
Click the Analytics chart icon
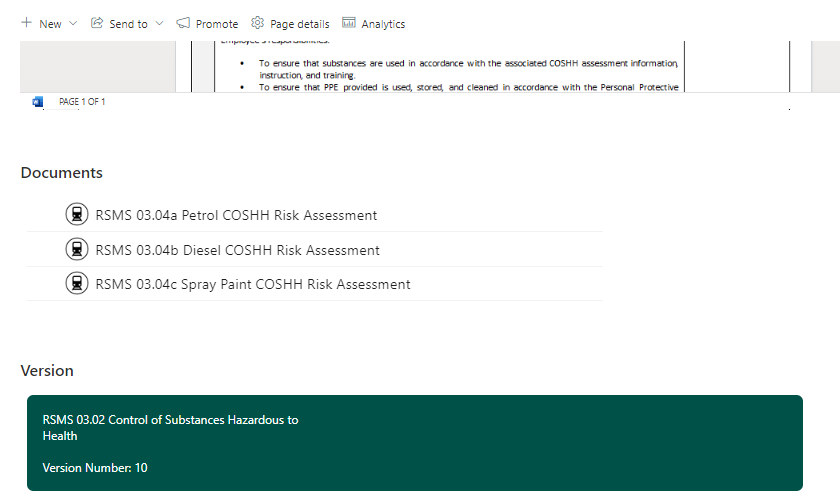point(349,23)
